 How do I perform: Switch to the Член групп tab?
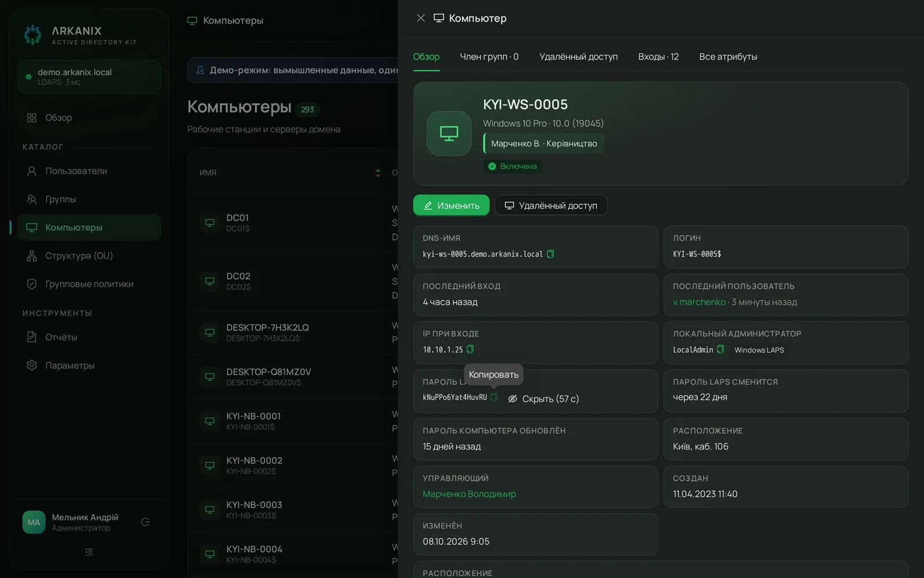pyautogui.click(x=489, y=57)
